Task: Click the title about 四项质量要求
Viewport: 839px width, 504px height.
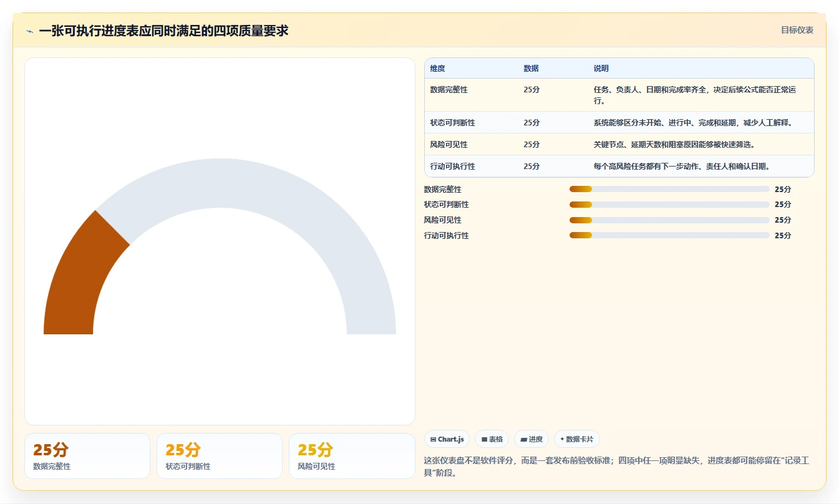Action: click(x=163, y=31)
